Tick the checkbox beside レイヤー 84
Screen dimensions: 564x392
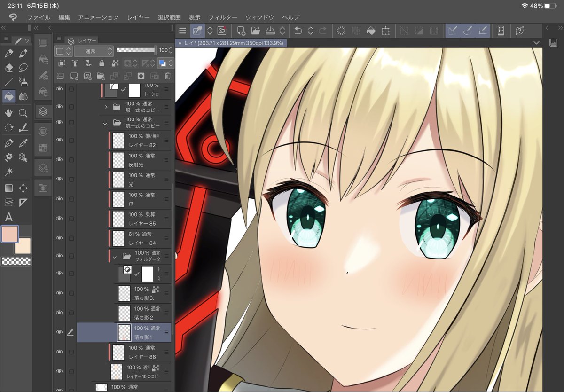pyautogui.click(x=71, y=238)
